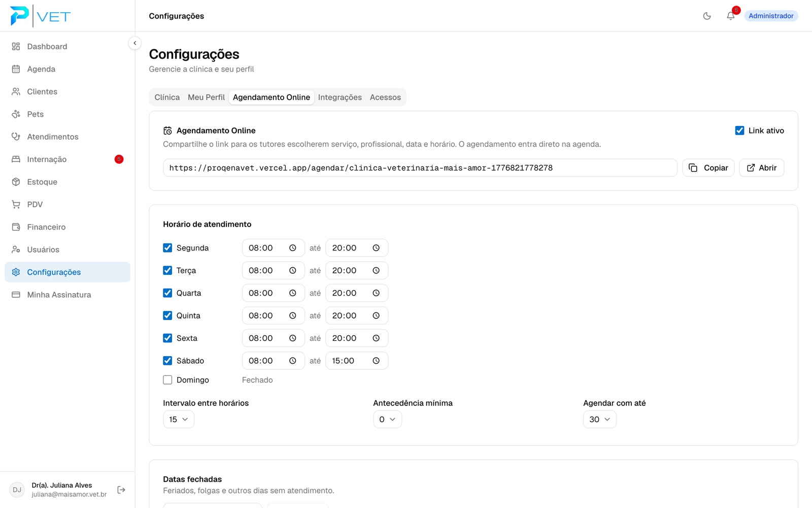This screenshot has height=508, width=812.
Task: Go to Clientes in sidebar
Action: pyautogui.click(x=67, y=91)
